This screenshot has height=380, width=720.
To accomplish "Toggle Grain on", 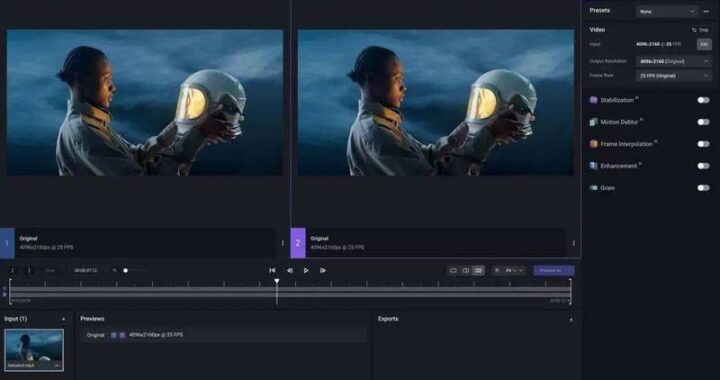I will 703,188.
